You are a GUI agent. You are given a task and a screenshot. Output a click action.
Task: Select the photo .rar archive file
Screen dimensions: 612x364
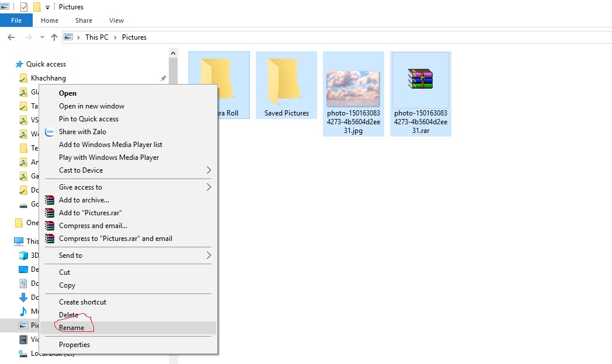(x=420, y=94)
